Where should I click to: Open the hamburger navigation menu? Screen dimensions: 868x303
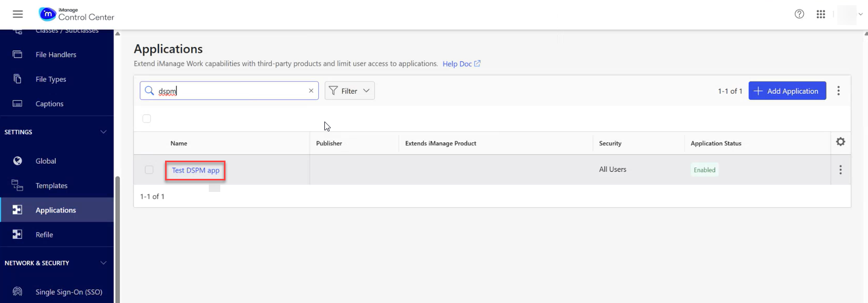click(18, 14)
